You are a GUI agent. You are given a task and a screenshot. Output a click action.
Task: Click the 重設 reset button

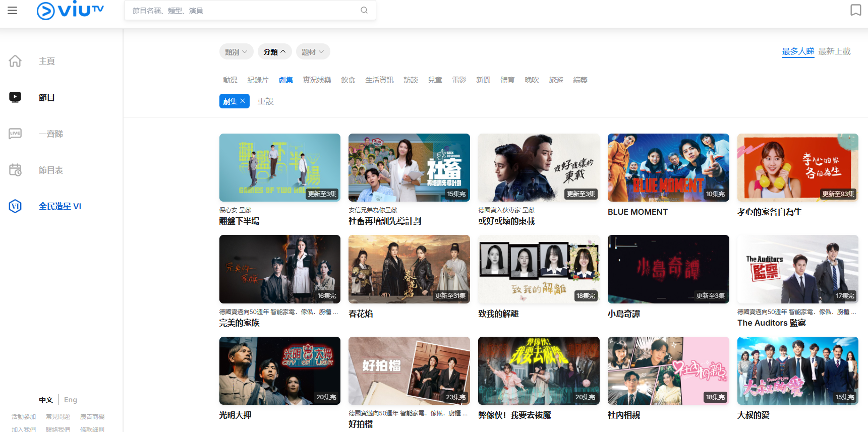pyautogui.click(x=265, y=101)
